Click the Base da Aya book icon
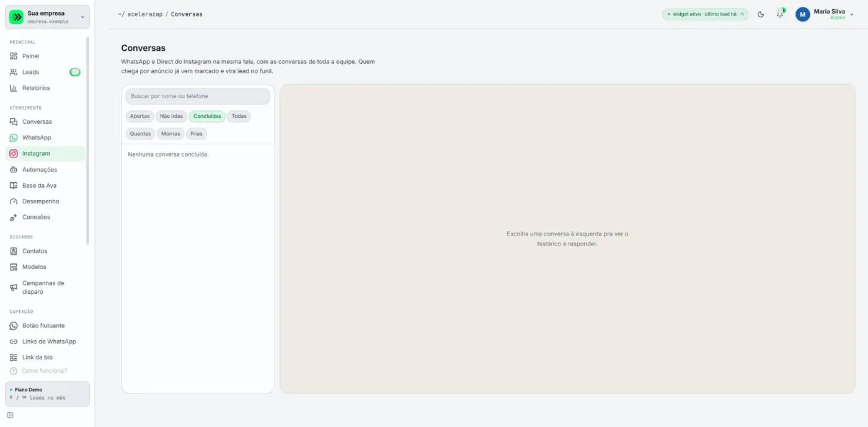The width and height of the screenshot is (868, 427). [14, 185]
